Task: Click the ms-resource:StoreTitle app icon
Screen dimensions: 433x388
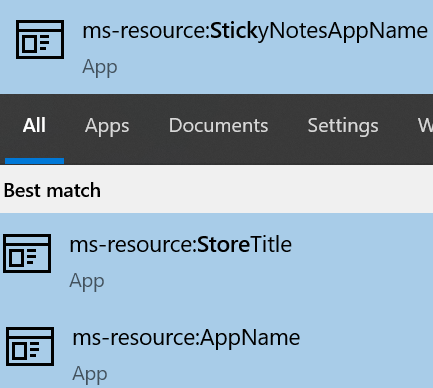Action: point(27,253)
